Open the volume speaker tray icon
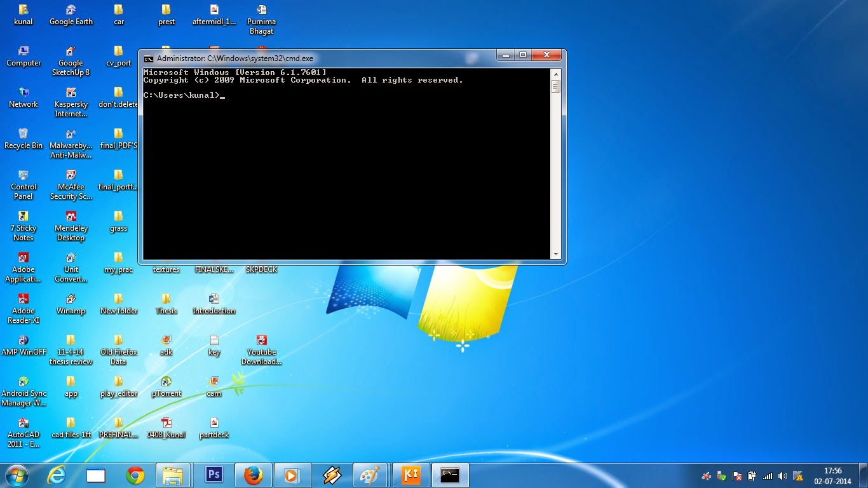 [x=783, y=475]
